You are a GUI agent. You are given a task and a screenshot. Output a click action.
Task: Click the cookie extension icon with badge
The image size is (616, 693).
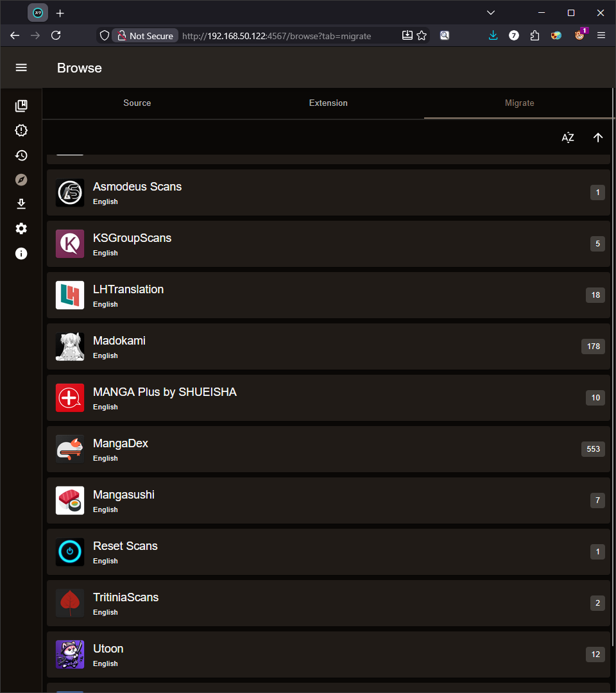(x=580, y=35)
